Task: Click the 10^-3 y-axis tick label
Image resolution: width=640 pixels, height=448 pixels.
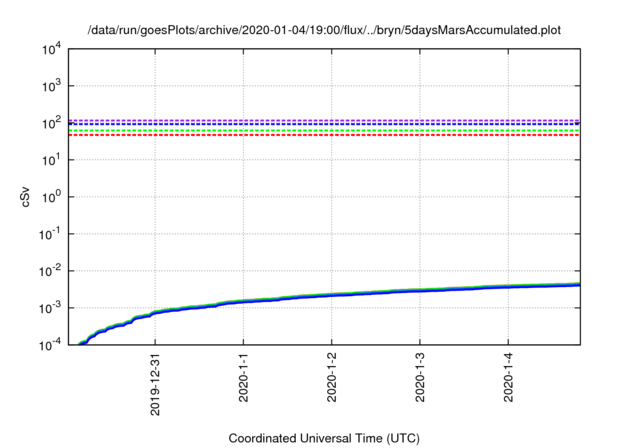Action: pyautogui.click(x=50, y=308)
